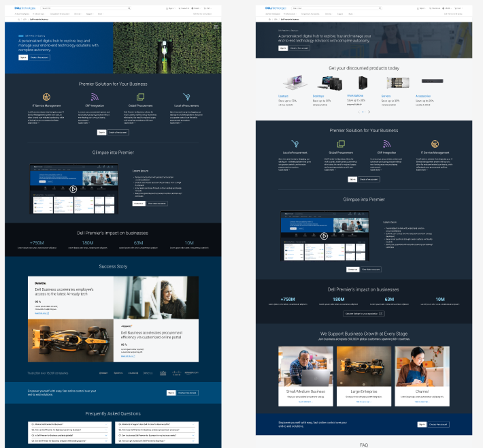The width and height of the screenshot is (483, 448).
Task: Click Dell Technologies logo on left page
Action: point(24,8)
